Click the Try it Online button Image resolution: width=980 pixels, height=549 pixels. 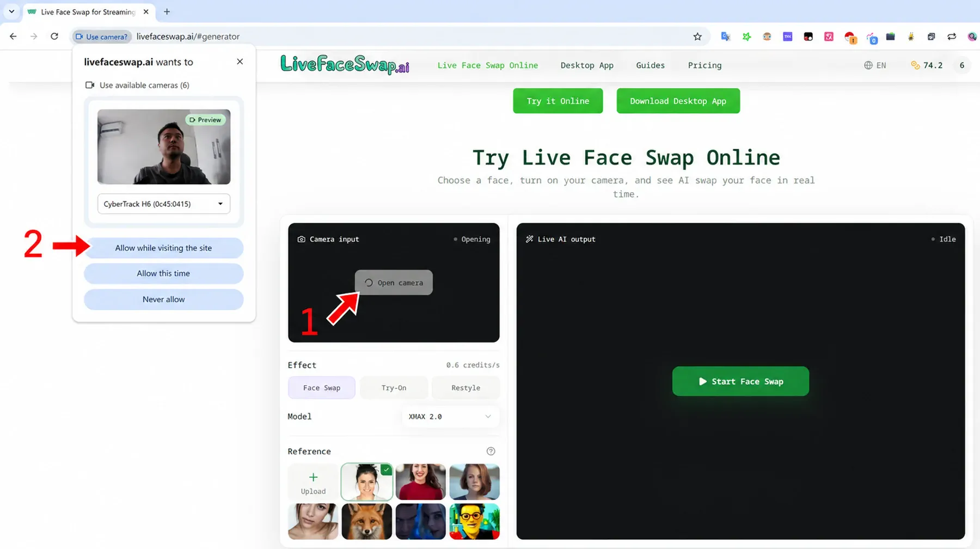pyautogui.click(x=558, y=101)
